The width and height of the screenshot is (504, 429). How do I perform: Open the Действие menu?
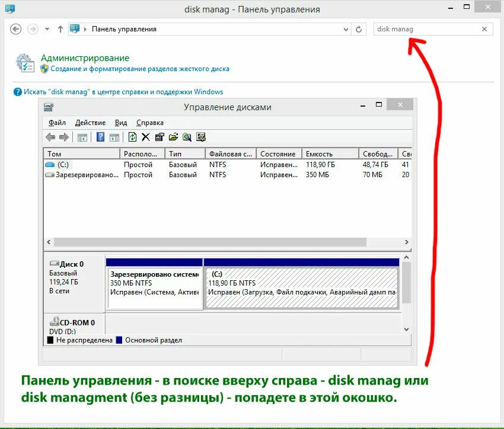pyautogui.click(x=90, y=123)
